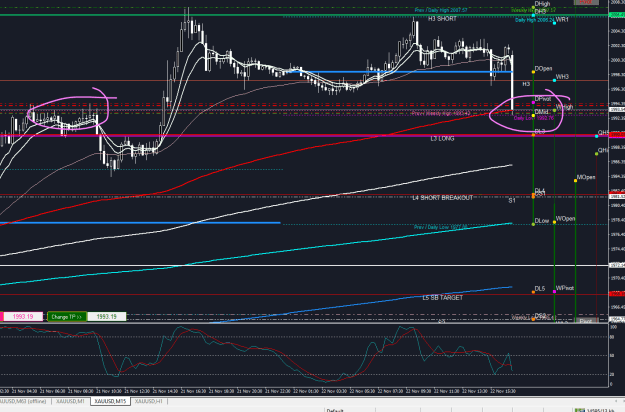Click the DL5 level label

(540, 288)
